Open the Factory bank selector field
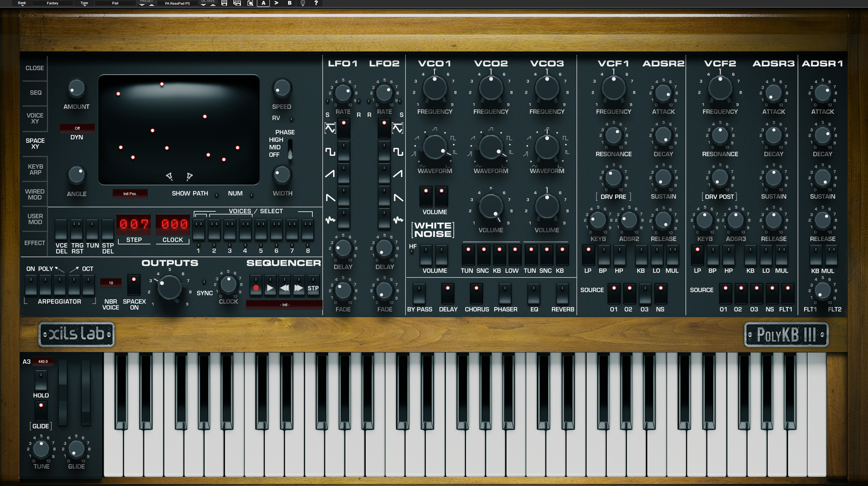Viewport: 868px width, 486px height. [53, 3]
